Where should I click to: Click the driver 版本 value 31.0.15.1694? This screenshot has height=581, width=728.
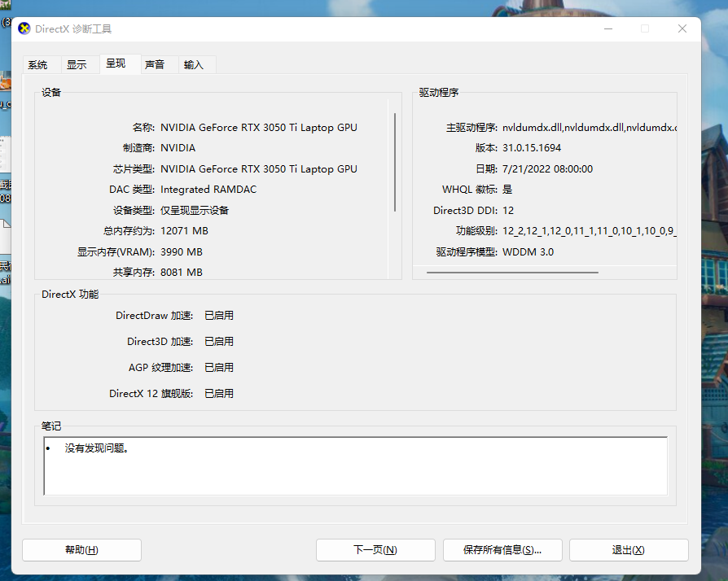pyautogui.click(x=532, y=148)
